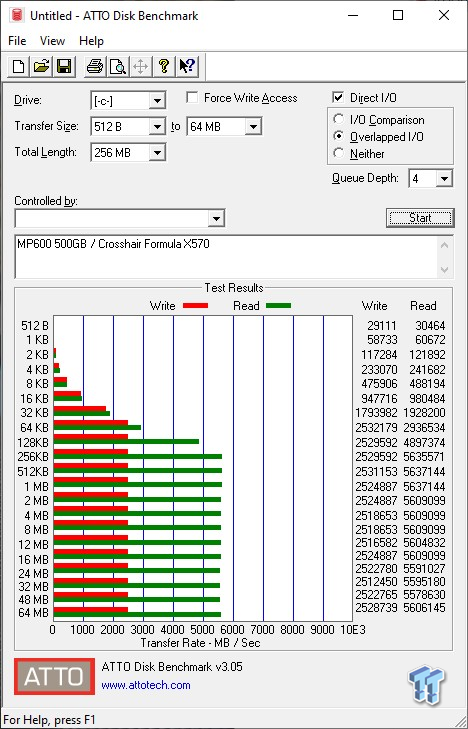Expand the Drive dropdown
Image resolution: width=468 pixels, height=729 pixels.
[157, 100]
